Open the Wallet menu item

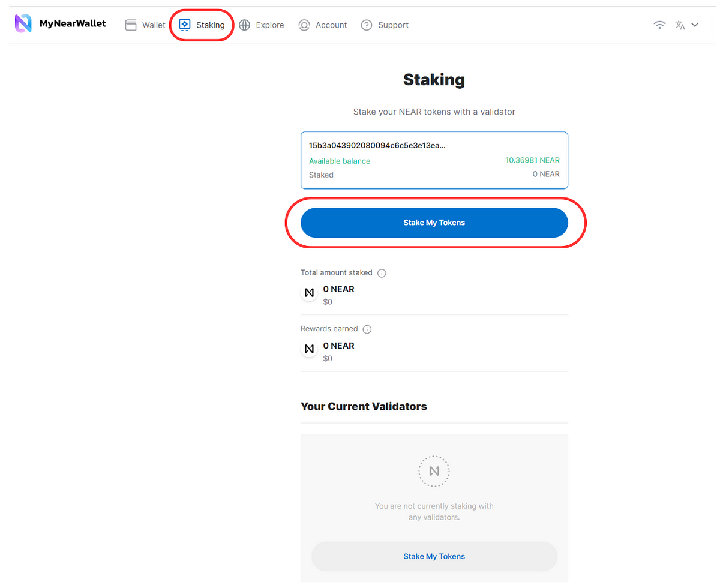(154, 25)
